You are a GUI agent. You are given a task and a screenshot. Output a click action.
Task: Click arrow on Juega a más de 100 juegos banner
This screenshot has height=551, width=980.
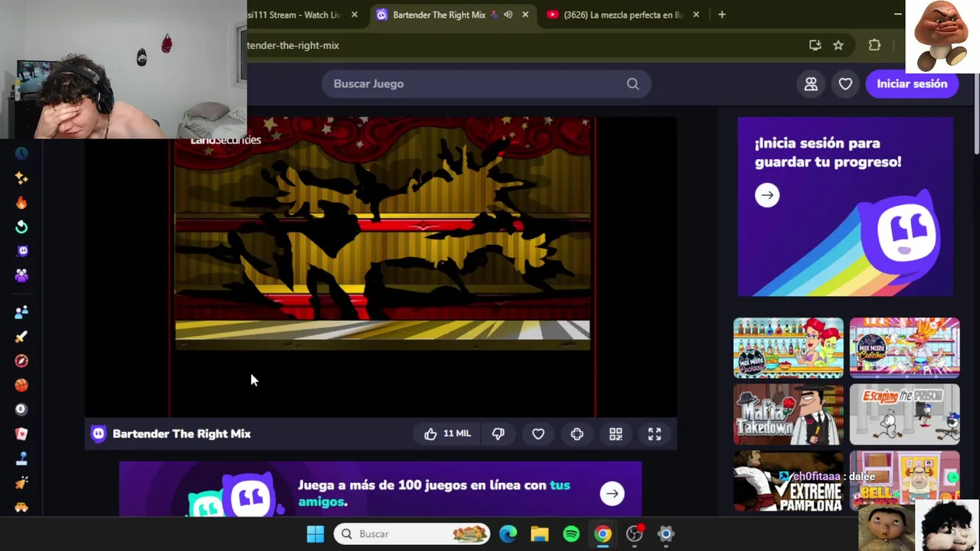point(612,494)
